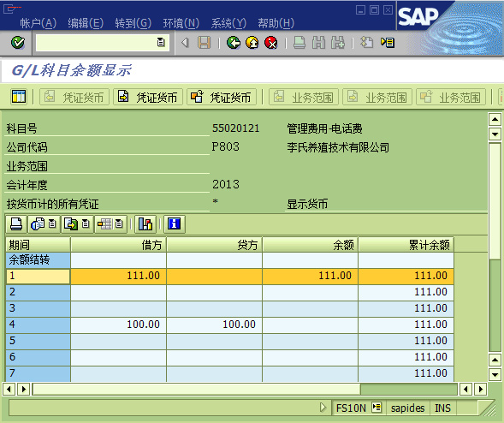Viewport: 504px width, 423px height.
Task: Click the green checkmark Enter icon
Action: pos(18,43)
